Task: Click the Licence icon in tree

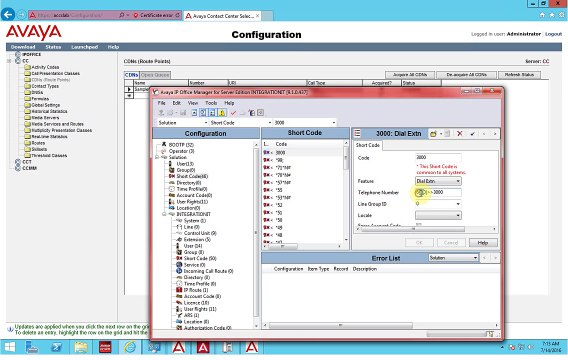Action: click(179, 302)
